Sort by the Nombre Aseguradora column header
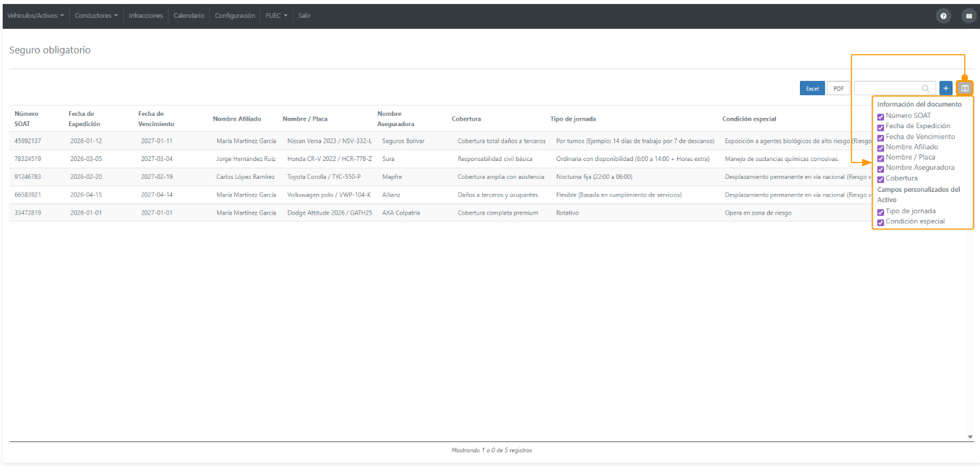 coord(396,119)
